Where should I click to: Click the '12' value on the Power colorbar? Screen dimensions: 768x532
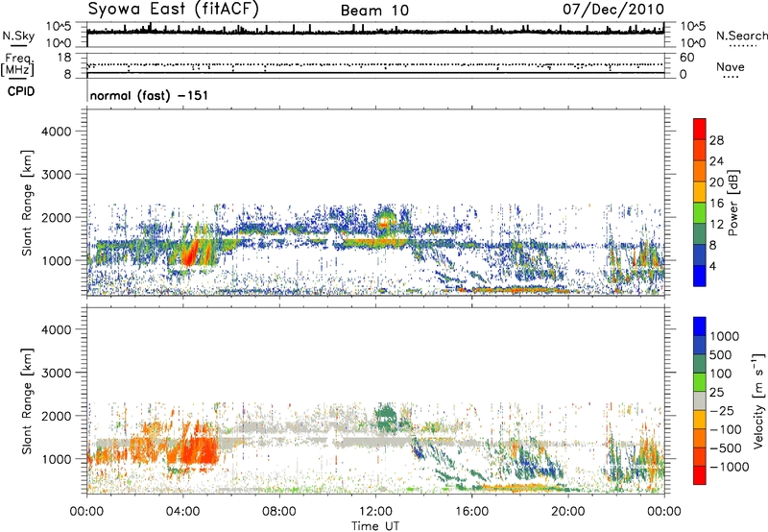click(x=716, y=225)
